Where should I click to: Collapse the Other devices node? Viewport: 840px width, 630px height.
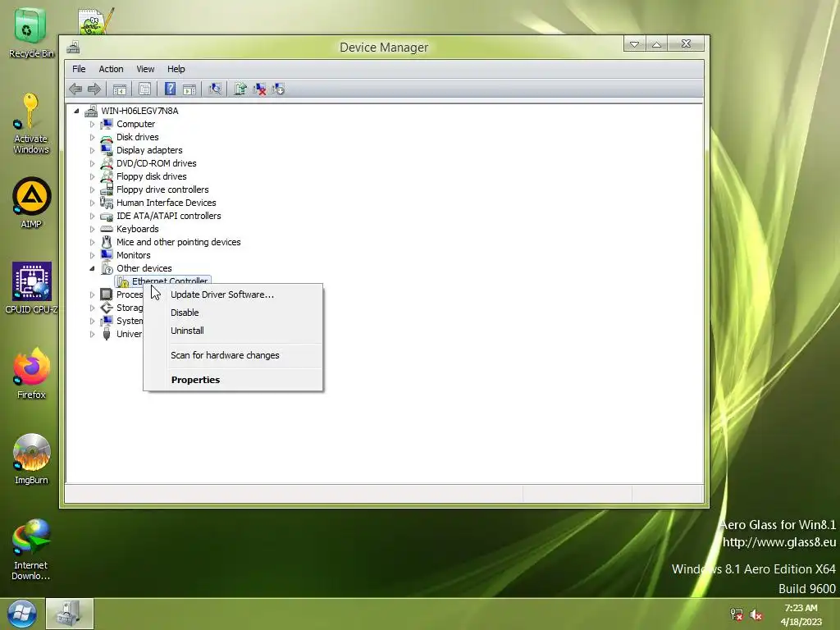pos(92,268)
